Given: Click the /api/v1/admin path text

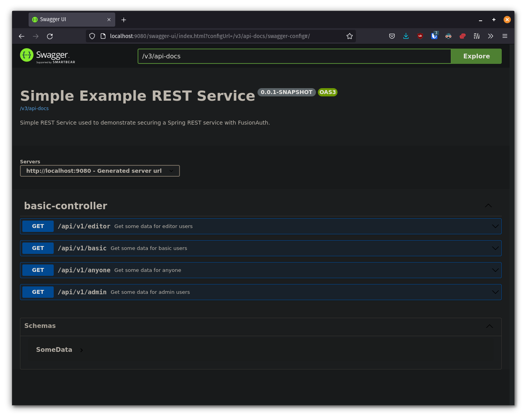Looking at the screenshot, I should click(82, 292).
